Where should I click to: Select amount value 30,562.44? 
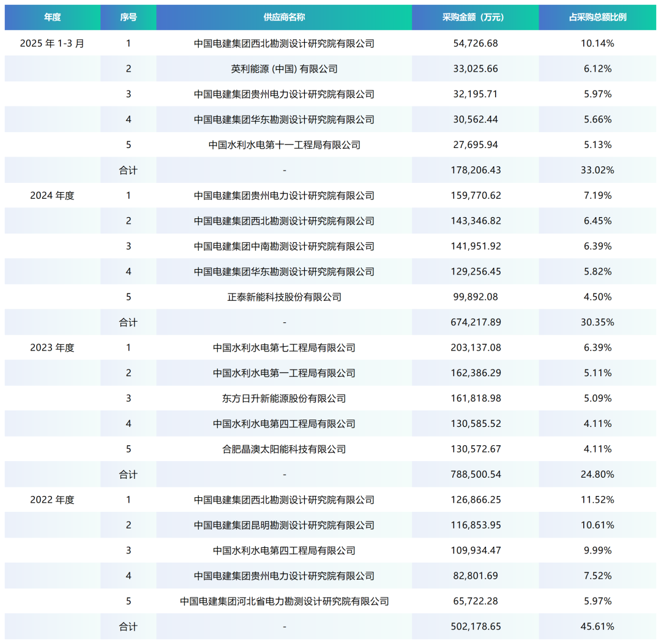476,120
